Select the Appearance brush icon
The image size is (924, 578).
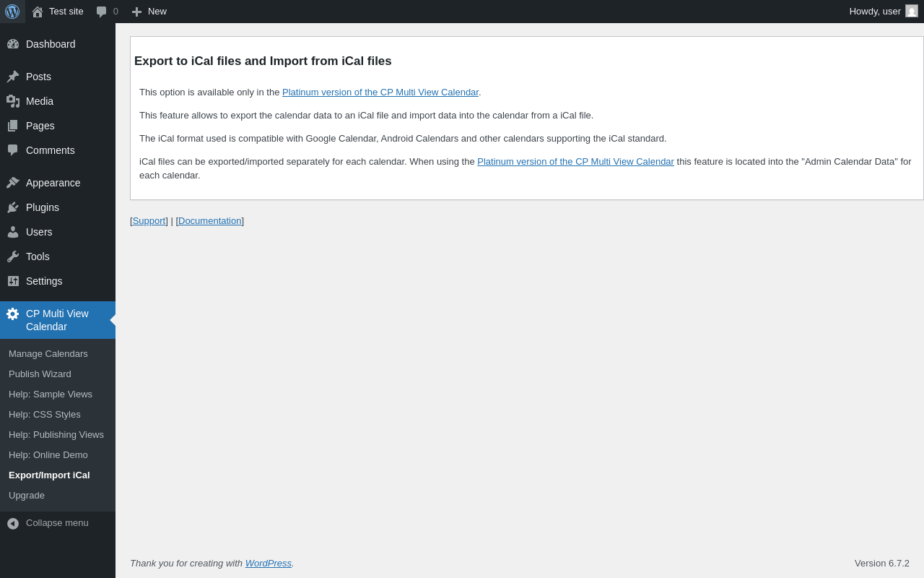coord(13,183)
